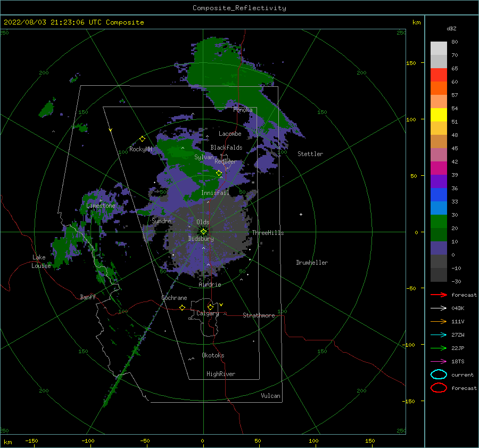Click the -30 value on dBZ scale
Screen dimensions: 479x448
tap(456, 281)
